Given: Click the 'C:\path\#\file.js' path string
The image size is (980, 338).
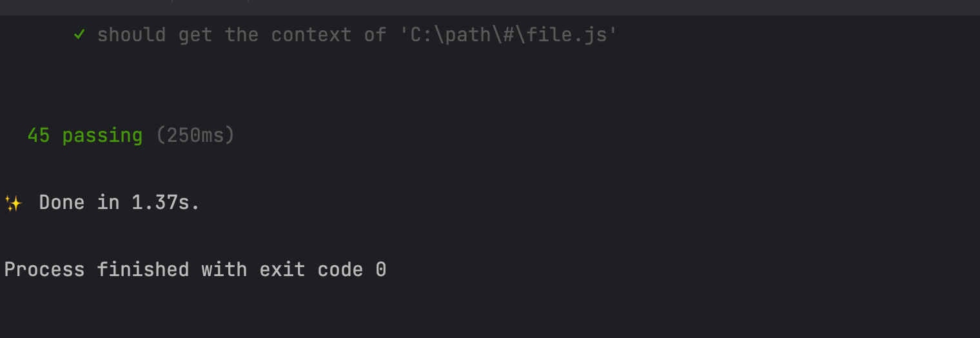Looking at the screenshot, I should coord(509,34).
